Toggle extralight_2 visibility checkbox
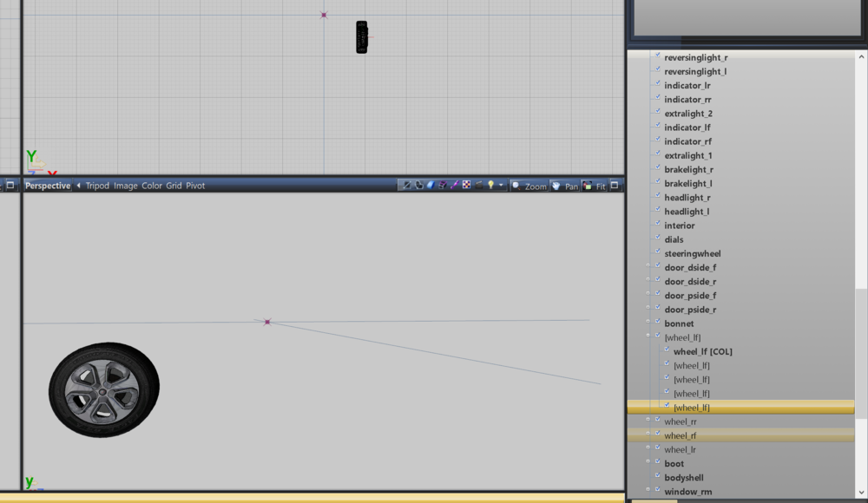This screenshot has height=503, width=868. coord(658,111)
